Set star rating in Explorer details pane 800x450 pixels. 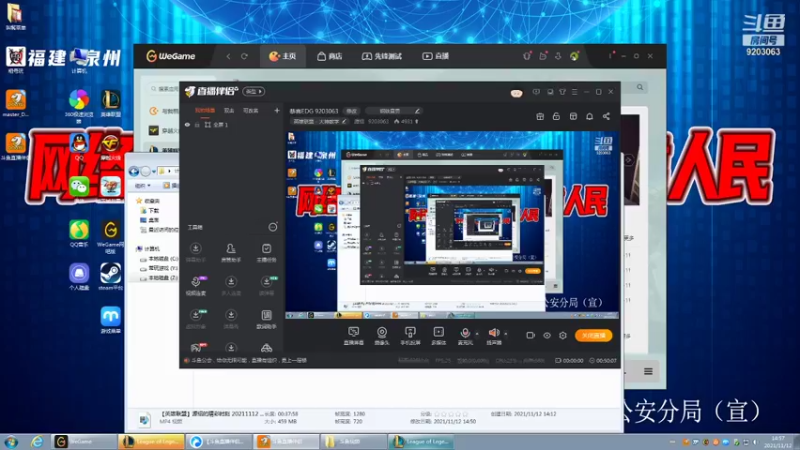point(451,414)
